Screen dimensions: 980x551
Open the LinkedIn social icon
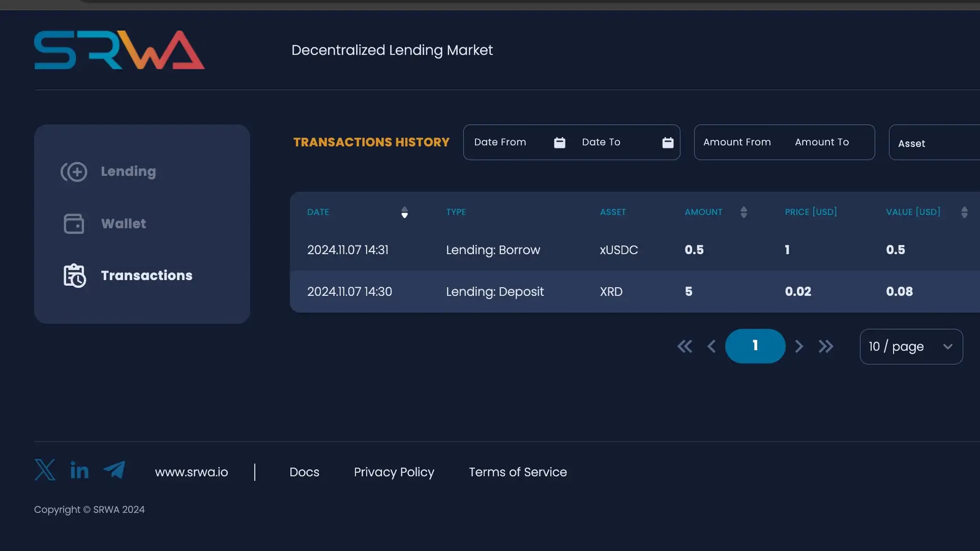tap(79, 470)
